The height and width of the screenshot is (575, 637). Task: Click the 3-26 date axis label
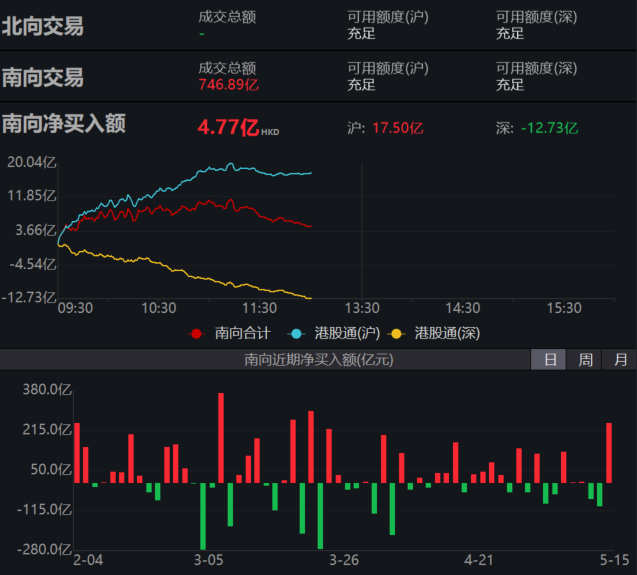point(344,560)
